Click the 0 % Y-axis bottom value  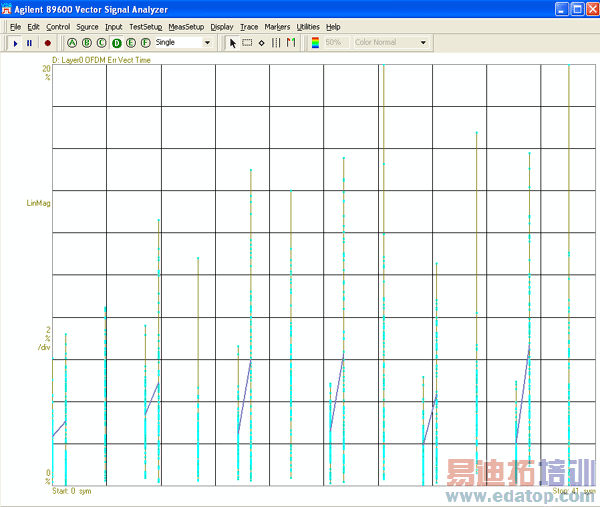[48, 477]
